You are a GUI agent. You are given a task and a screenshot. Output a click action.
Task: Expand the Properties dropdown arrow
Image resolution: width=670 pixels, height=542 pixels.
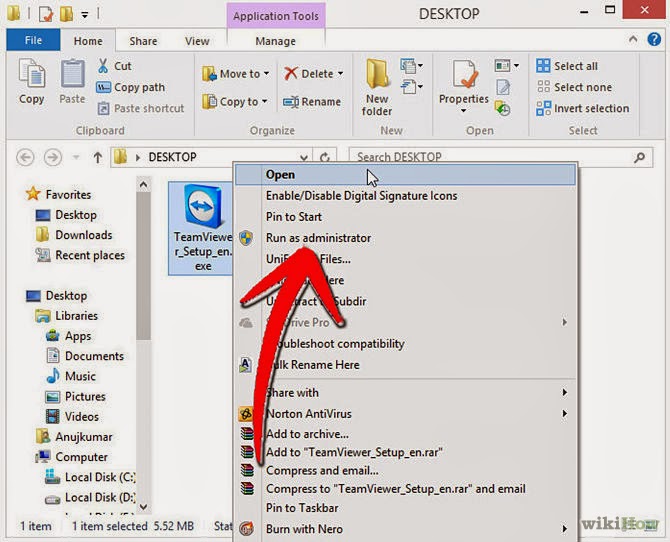464,111
